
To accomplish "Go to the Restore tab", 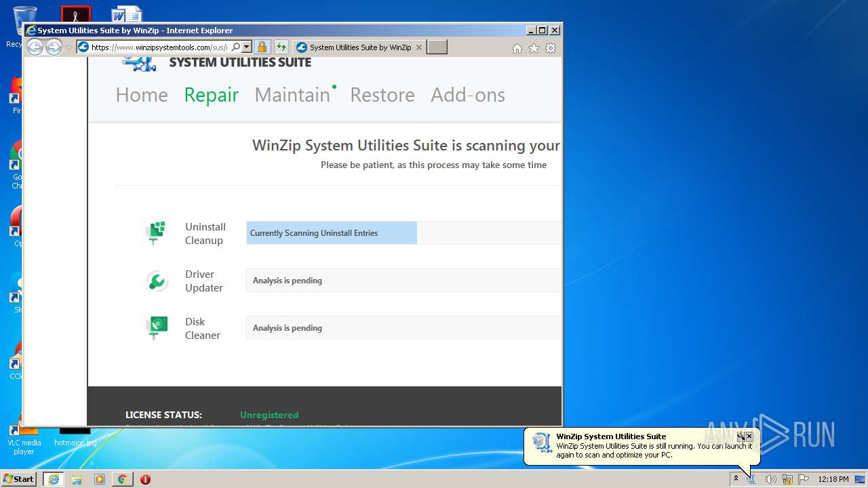I will (382, 95).
